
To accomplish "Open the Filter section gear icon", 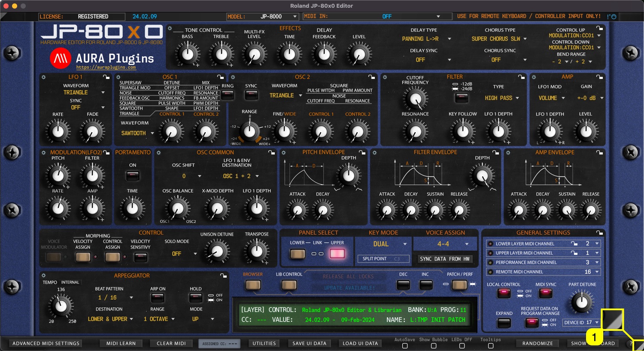I will [385, 77].
